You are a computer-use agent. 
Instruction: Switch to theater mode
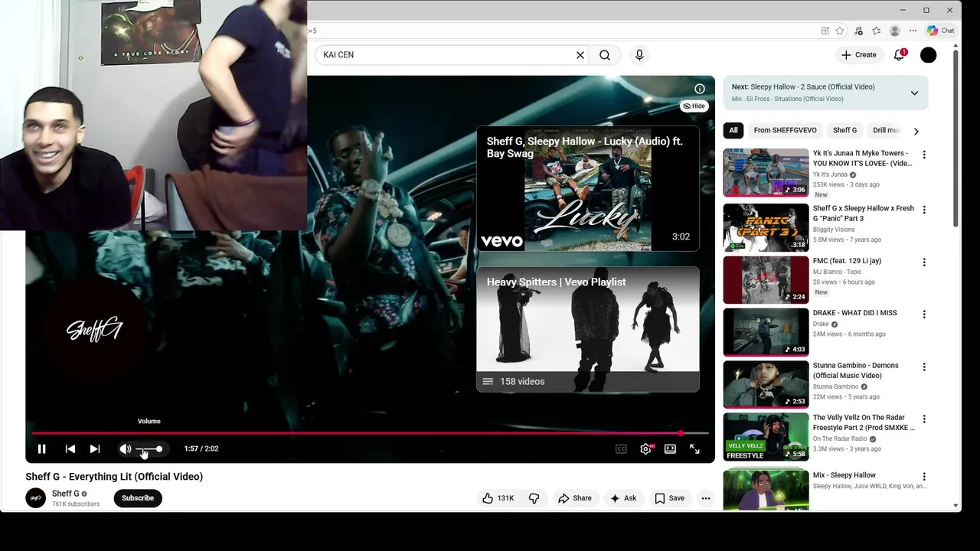(670, 449)
